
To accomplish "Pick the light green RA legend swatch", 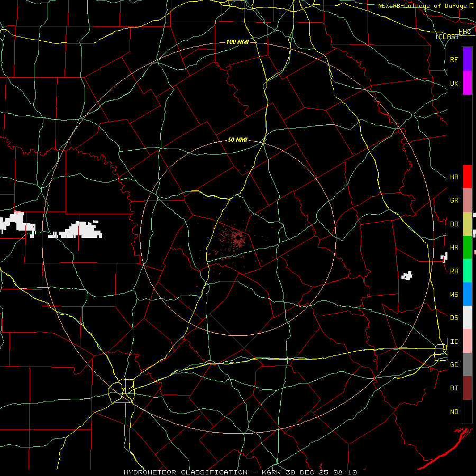I will [x=467, y=271].
